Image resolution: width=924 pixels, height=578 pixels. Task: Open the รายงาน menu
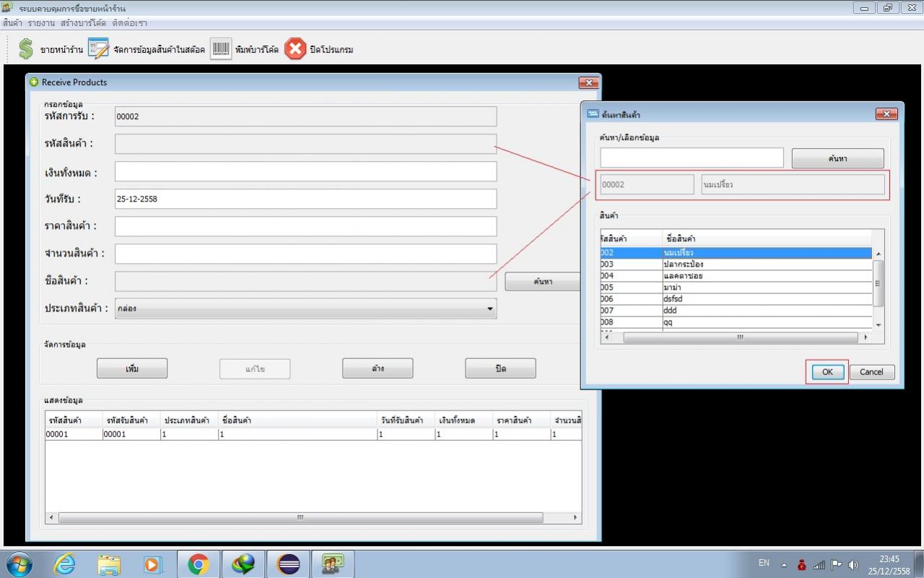click(x=41, y=23)
